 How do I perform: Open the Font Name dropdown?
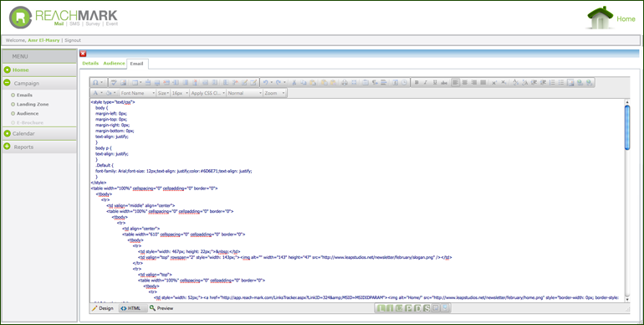[x=138, y=93]
